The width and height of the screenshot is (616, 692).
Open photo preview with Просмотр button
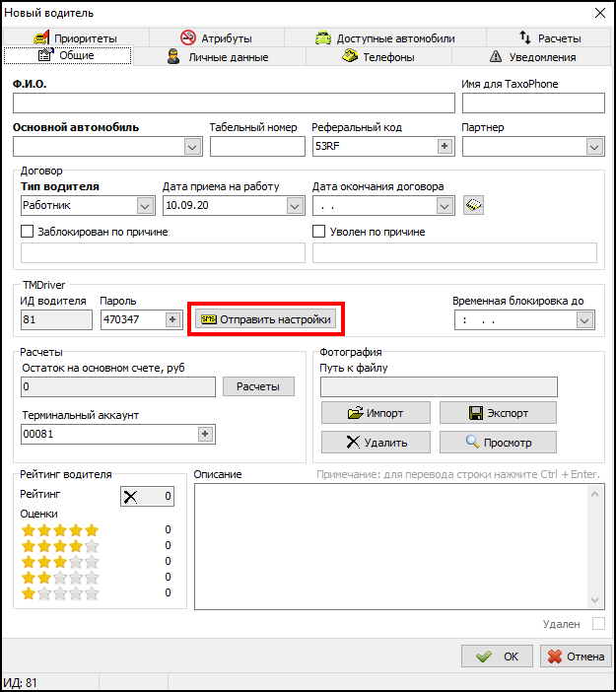pos(498,443)
